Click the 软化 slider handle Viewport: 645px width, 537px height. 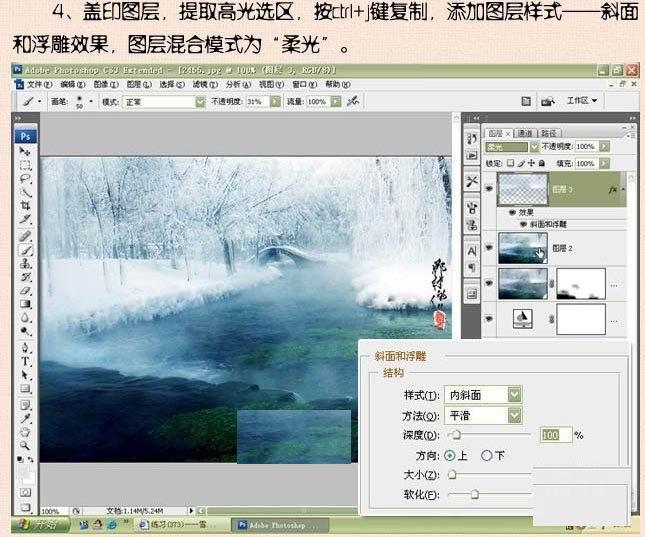point(475,494)
